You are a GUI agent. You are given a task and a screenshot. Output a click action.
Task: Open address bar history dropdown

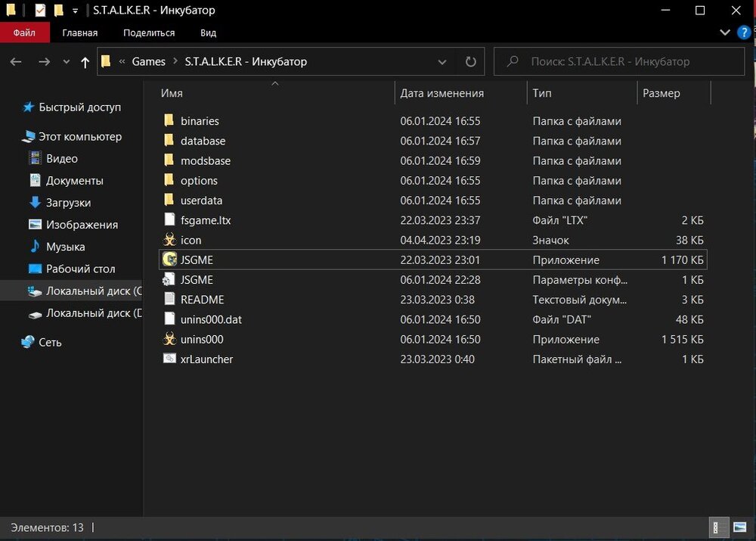(442, 62)
